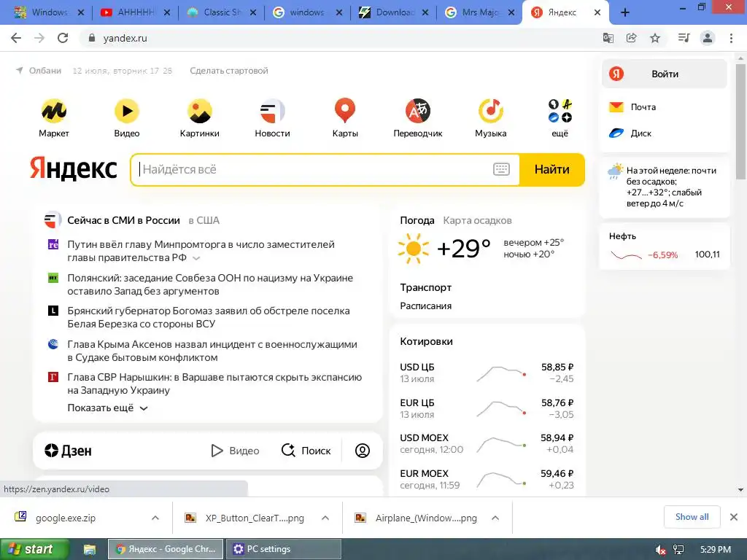
Task: Click the Найти search button
Action: 551,169
